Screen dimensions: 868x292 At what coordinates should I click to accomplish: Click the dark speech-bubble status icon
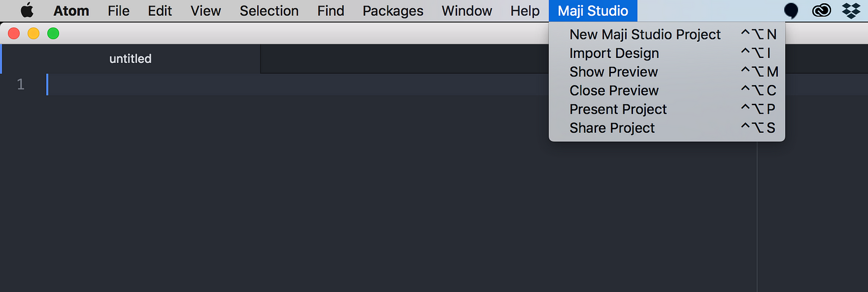792,10
